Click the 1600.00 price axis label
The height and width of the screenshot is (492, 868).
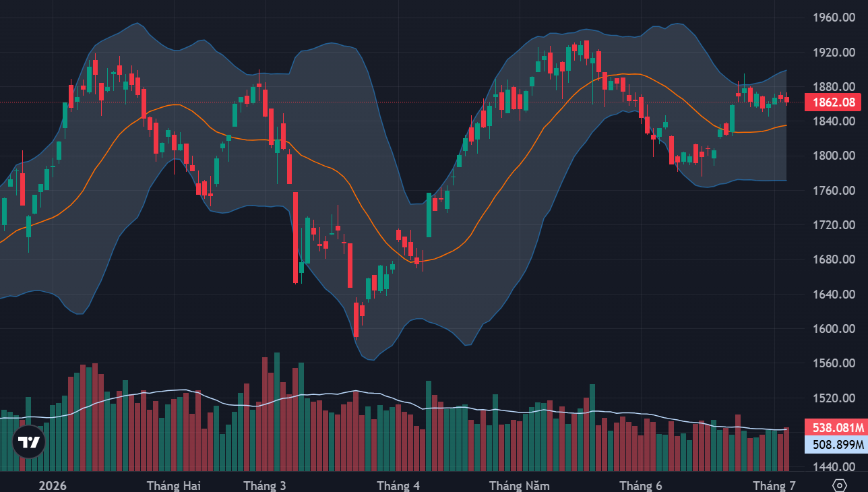click(x=830, y=329)
